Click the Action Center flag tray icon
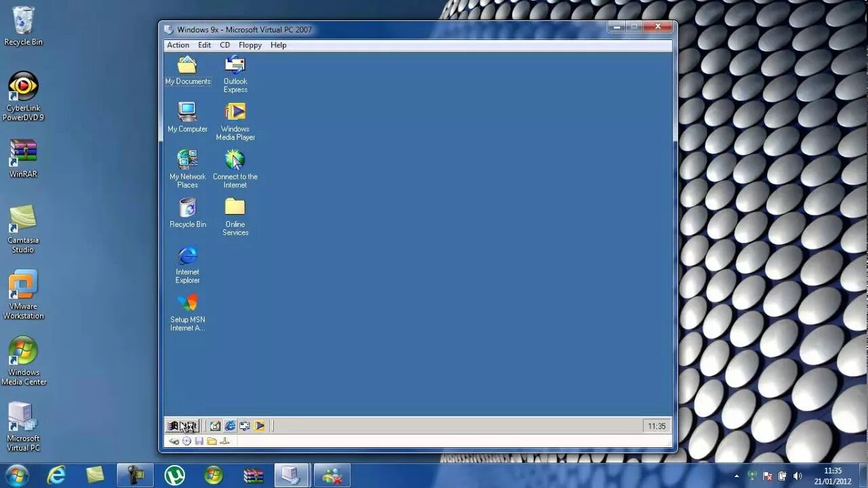This screenshot has height=488, width=868. [767, 476]
